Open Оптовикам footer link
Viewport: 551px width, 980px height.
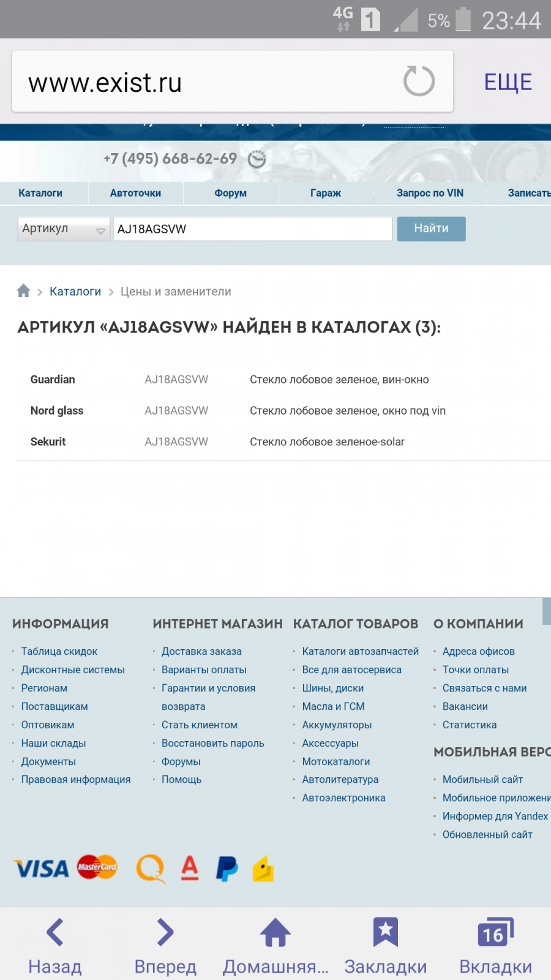coord(48,725)
